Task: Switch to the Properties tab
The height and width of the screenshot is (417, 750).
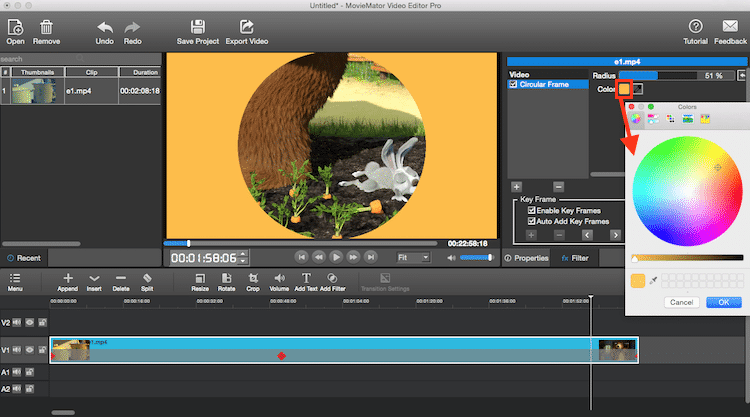Action: (527, 258)
